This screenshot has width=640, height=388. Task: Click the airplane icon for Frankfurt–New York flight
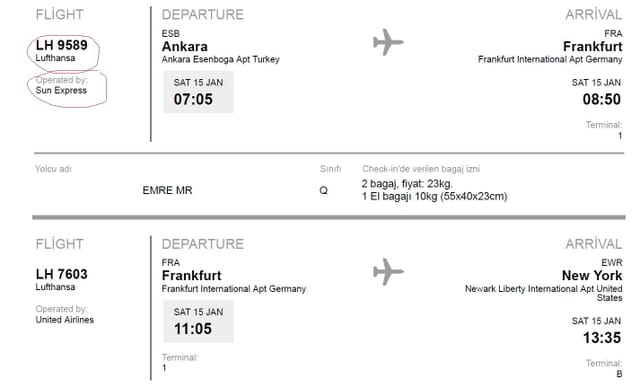tap(388, 271)
